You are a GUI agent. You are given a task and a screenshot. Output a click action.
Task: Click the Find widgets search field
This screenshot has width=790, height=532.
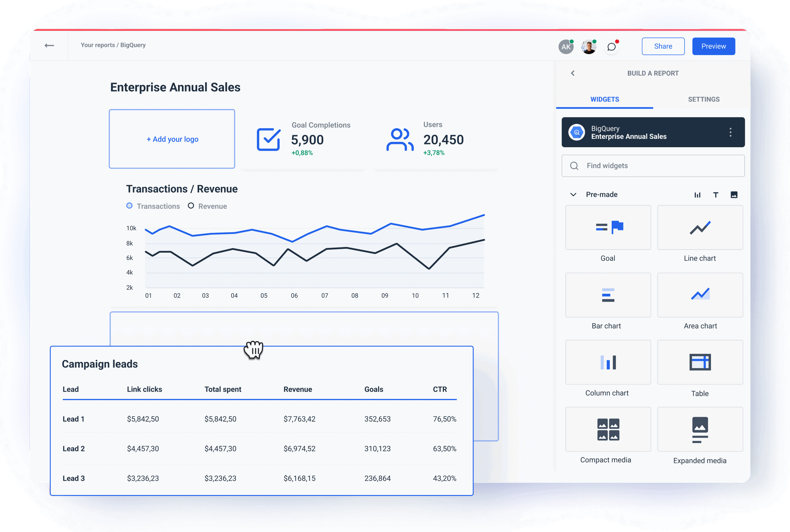pyautogui.click(x=653, y=166)
